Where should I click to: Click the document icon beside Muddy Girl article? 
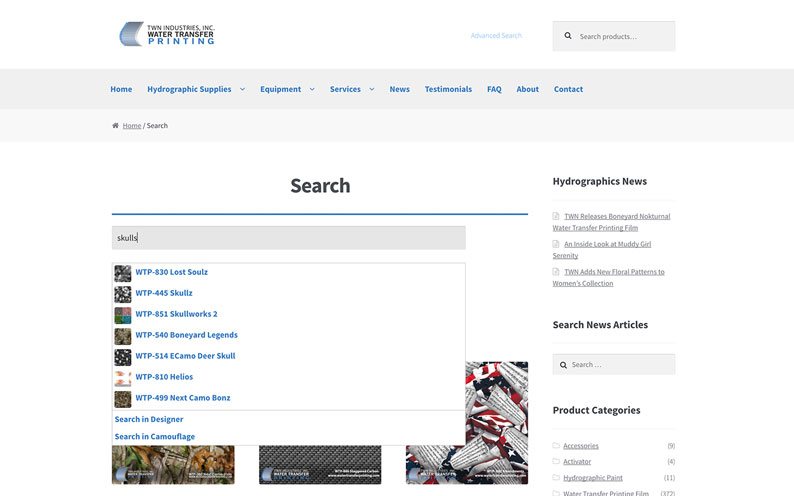click(x=556, y=243)
